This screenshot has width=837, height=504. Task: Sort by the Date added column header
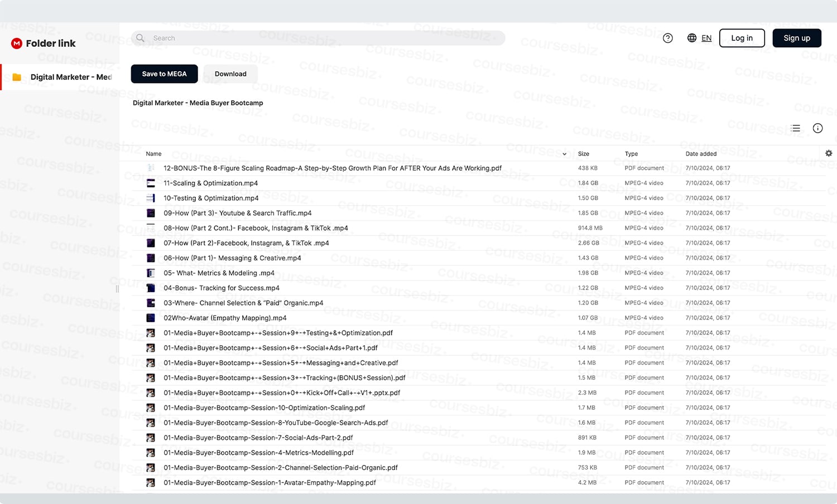701,154
